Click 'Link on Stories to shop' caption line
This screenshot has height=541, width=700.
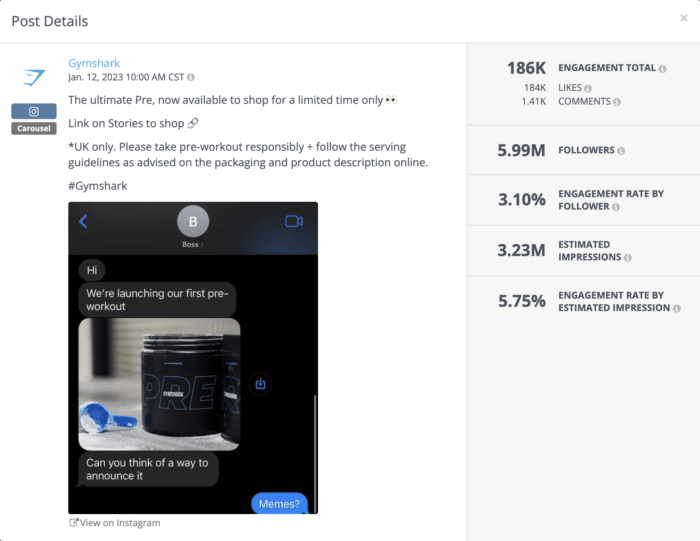pyautogui.click(x=126, y=123)
